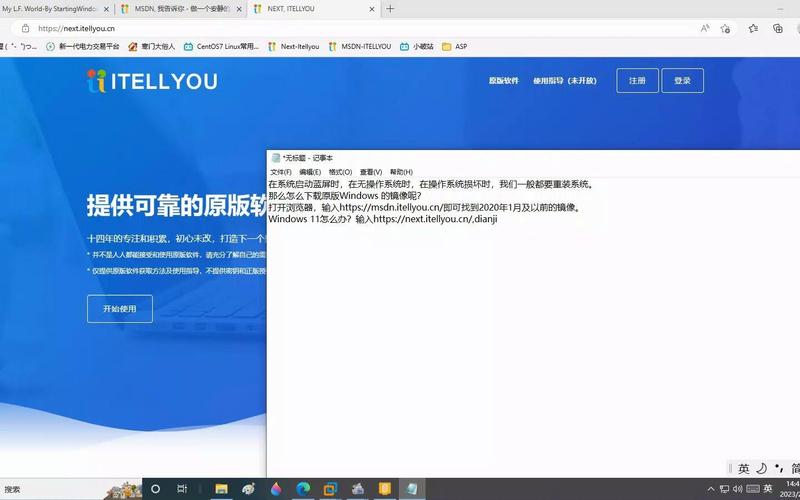Image resolution: width=800 pixels, height=500 pixels.
Task: Open Notepad's 格式(O) menu
Action: (x=340, y=172)
